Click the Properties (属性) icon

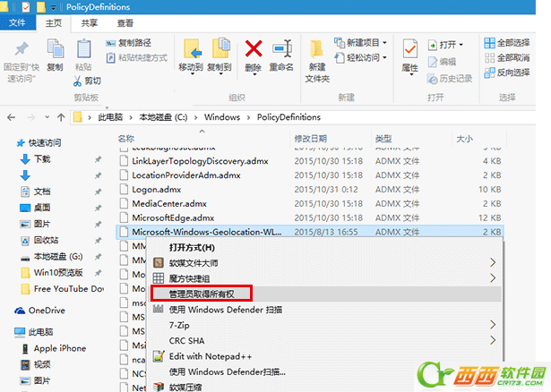click(409, 49)
